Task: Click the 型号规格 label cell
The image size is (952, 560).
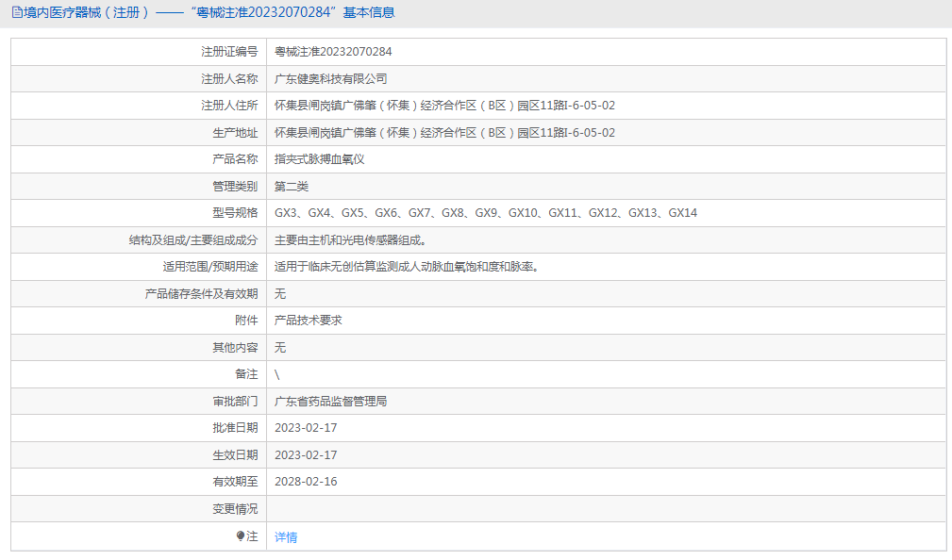Action: pyautogui.click(x=139, y=213)
